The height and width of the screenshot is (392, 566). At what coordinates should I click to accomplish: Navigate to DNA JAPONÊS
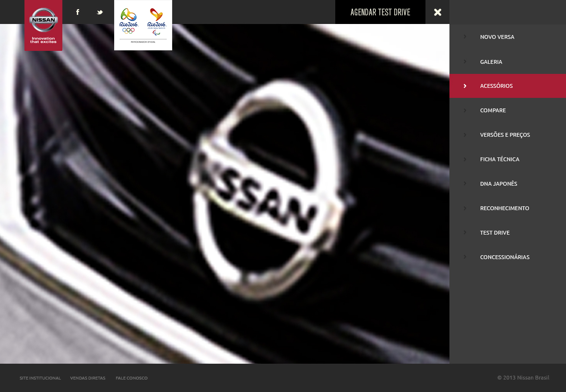tap(498, 183)
